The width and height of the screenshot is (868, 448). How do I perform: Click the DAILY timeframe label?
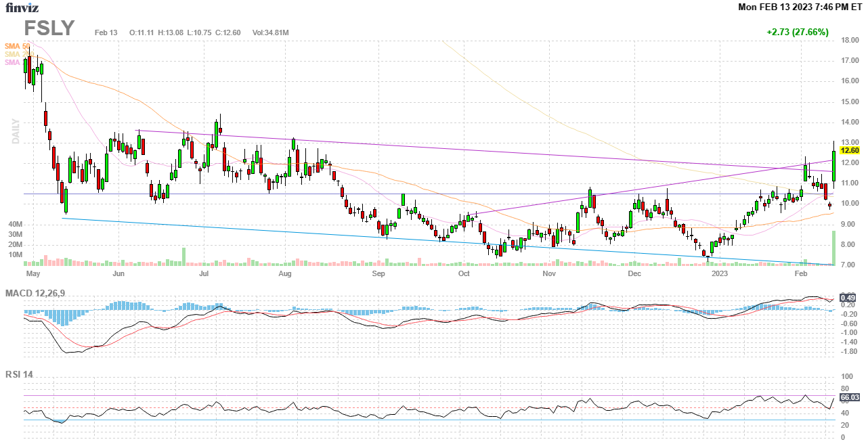[14, 133]
